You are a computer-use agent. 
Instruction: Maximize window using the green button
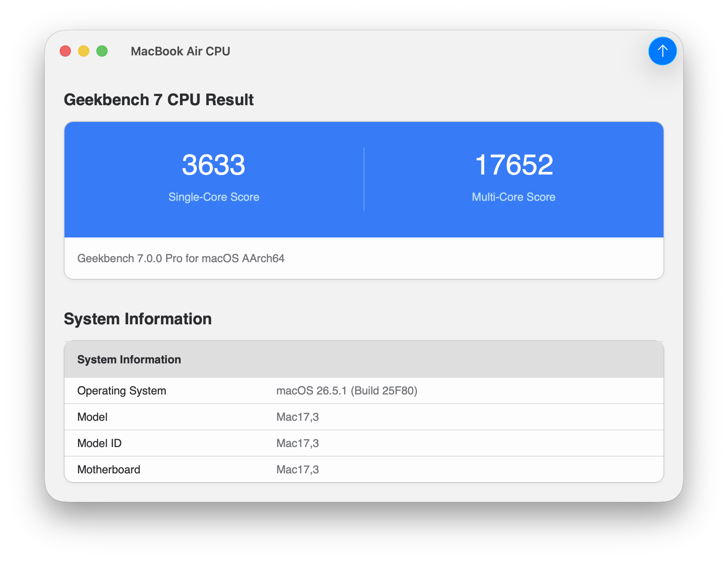pyautogui.click(x=102, y=51)
